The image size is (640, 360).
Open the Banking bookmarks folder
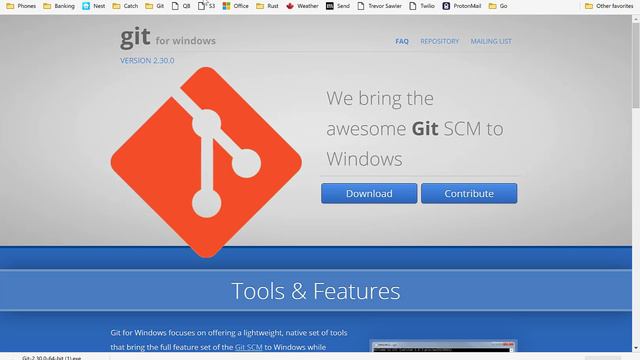pyautogui.click(x=59, y=6)
